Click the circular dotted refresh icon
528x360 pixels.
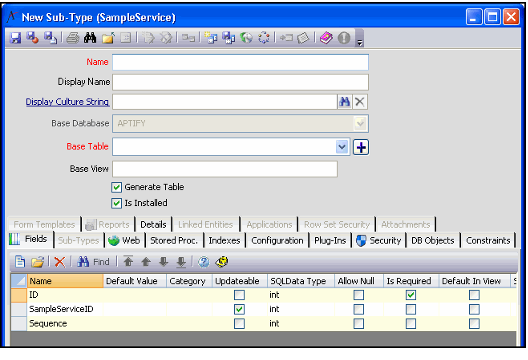[264, 38]
